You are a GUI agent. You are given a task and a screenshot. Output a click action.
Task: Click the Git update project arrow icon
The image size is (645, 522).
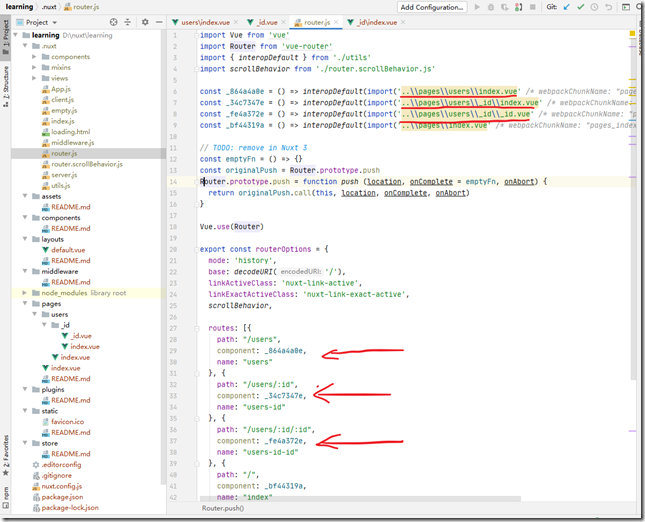click(567, 7)
